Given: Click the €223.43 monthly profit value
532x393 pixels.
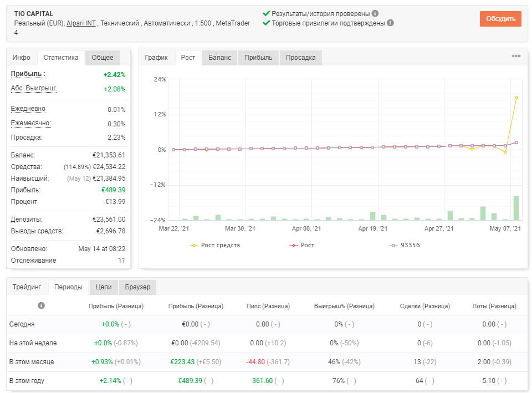Looking at the screenshot, I should point(182,362).
